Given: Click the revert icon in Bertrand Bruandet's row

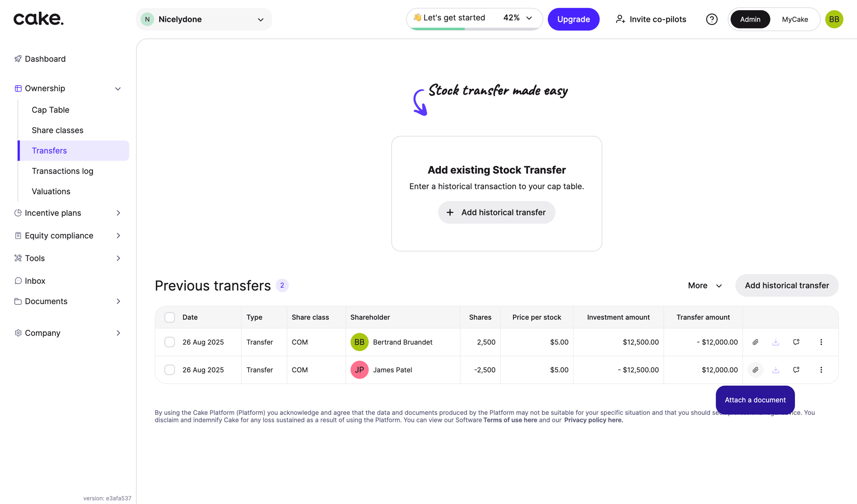Looking at the screenshot, I should click(796, 342).
